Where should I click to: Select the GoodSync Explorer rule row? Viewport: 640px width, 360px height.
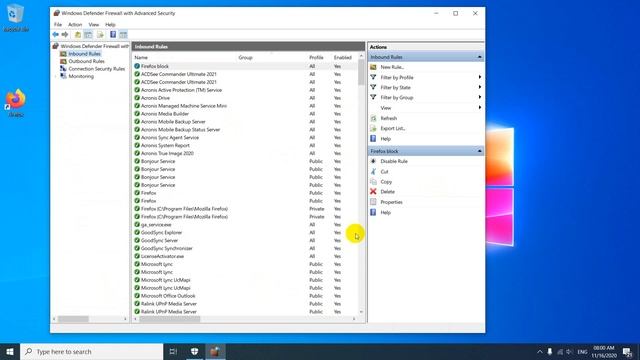[245, 233]
